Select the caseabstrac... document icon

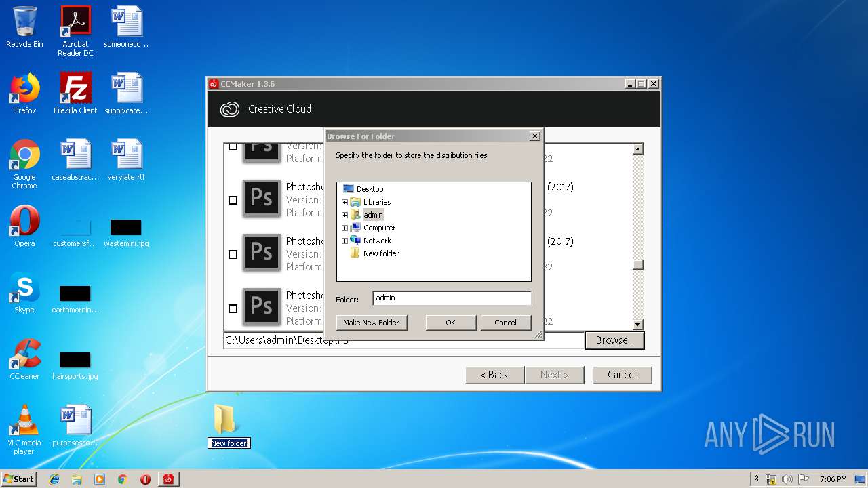[75, 160]
